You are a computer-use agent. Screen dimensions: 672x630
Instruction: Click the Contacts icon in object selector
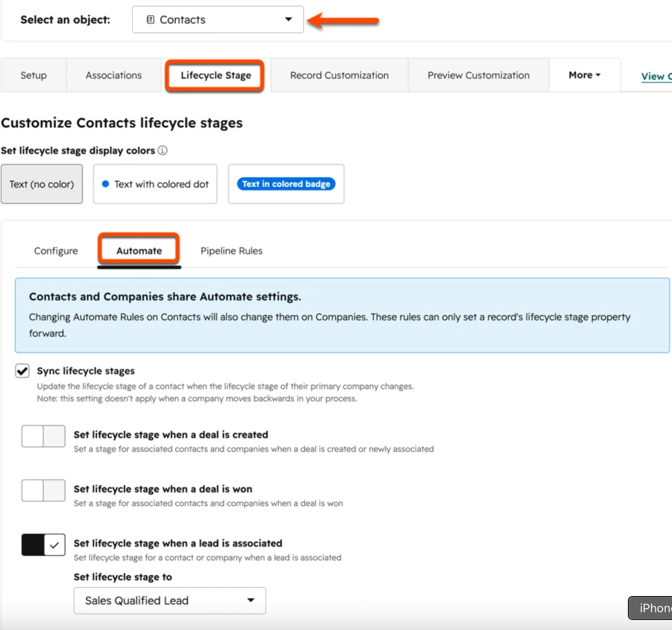tap(150, 19)
